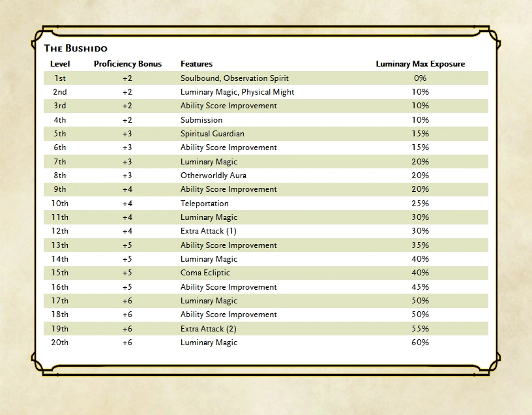Image resolution: width=532 pixels, height=415 pixels.
Task: Click the "9th" level cell
Action: pyautogui.click(x=60, y=189)
